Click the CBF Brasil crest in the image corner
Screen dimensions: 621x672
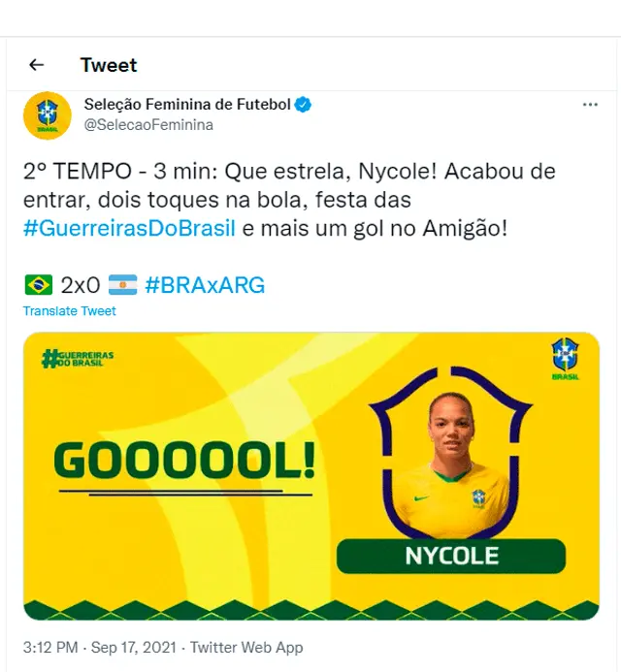[x=565, y=359]
